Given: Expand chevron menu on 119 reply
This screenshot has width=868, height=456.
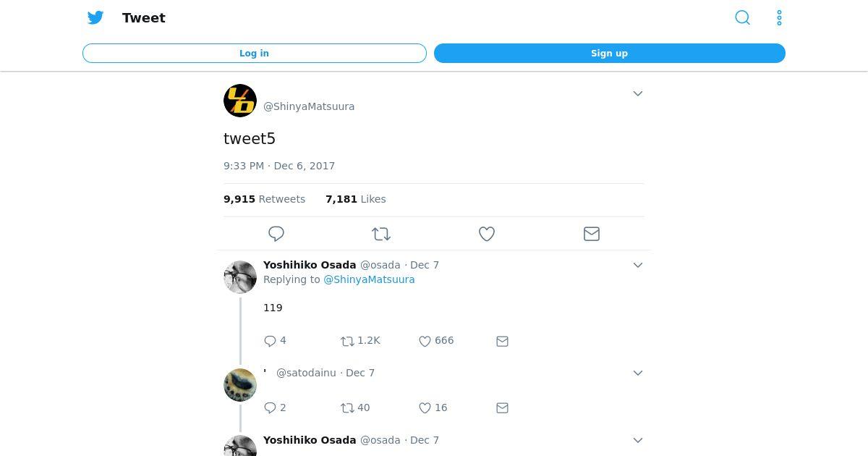Looking at the screenshot, I should [638, 265].
